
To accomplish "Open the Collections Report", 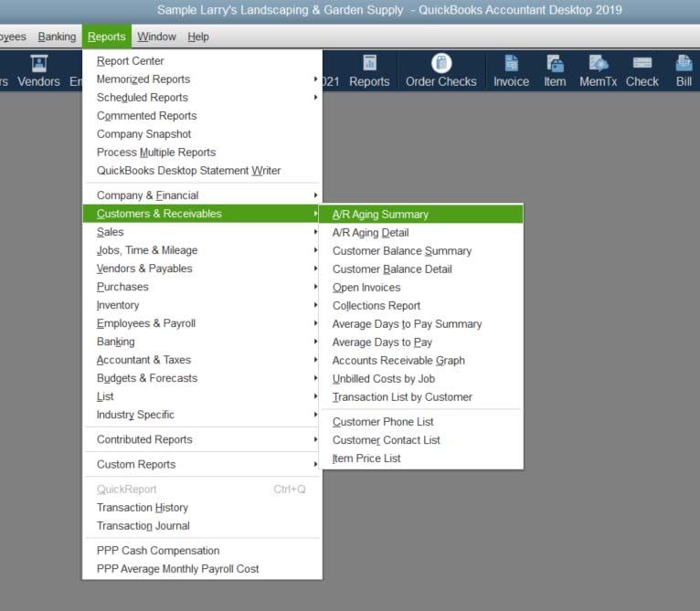I will point(421,306).
